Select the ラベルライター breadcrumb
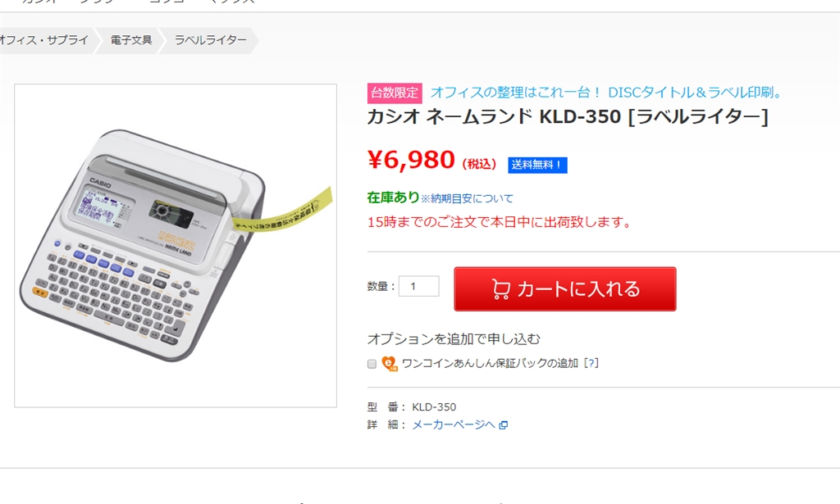The width and height of the screenshot is (840, 504). 211,40
